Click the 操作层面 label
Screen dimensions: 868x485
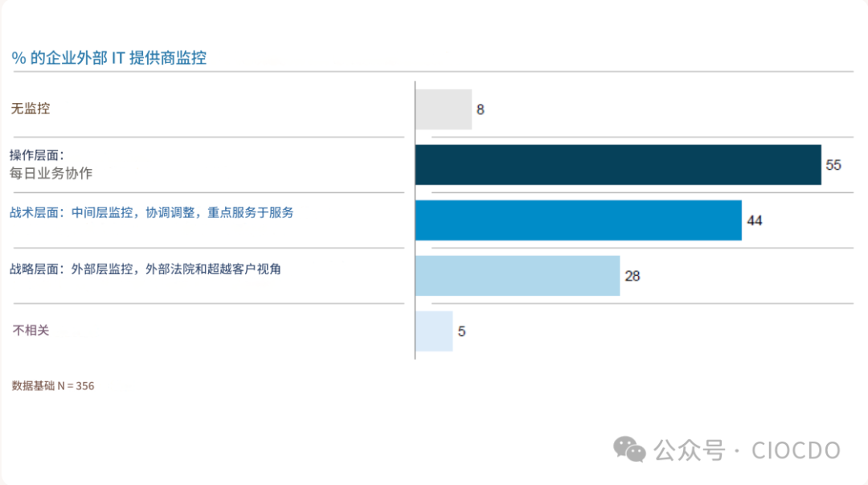point(36,155)
